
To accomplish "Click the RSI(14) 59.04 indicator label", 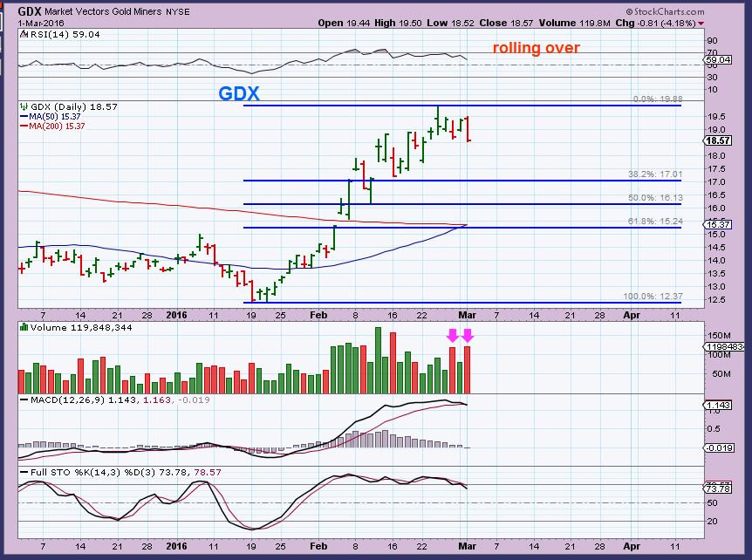I will (65, 35).
